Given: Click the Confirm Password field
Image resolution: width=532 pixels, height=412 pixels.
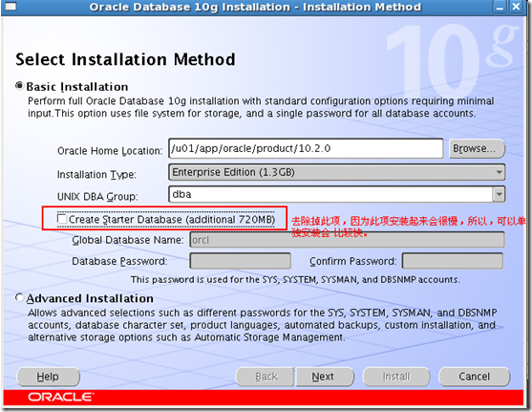Looking at the screenshot, I should pos(453,261).
